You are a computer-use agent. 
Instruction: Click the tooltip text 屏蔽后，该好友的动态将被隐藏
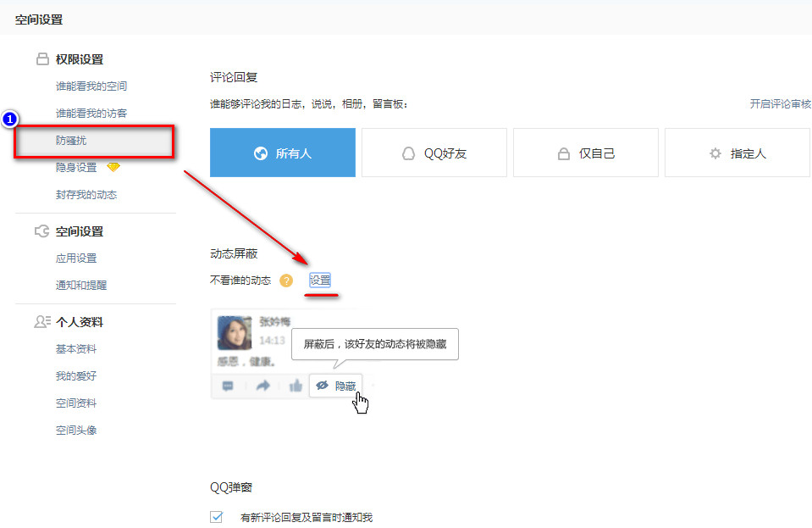pyautogui.click(x=375, y=344)
